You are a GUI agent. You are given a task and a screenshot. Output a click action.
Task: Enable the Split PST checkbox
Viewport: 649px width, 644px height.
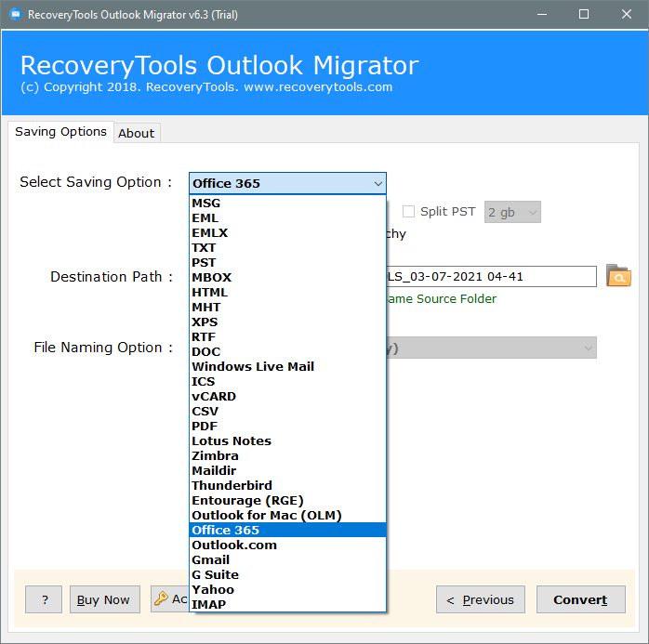408,211
